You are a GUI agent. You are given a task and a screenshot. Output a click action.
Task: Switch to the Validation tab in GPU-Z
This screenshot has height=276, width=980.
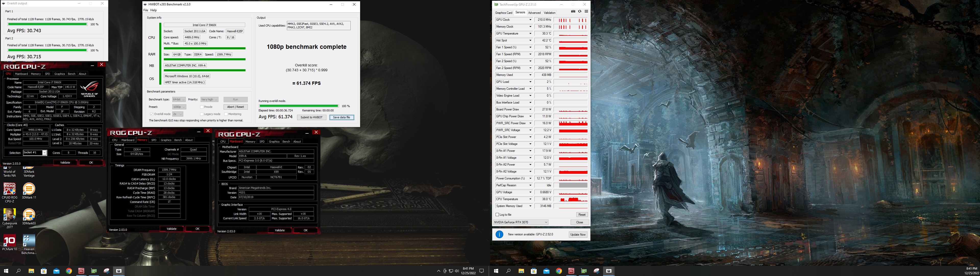pos(550,13)
